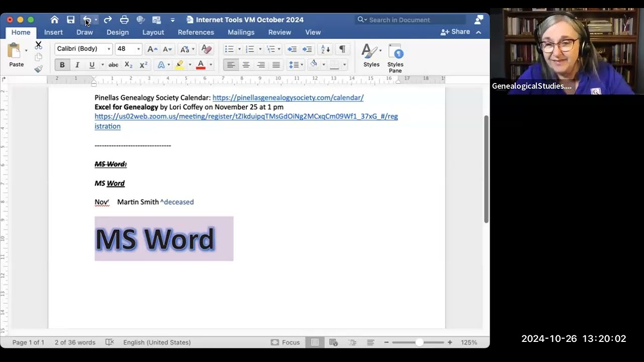The width and height of the screenshot is (644, 362).
Task: Sort the selected text A to Z
Action: coord(326,49)
